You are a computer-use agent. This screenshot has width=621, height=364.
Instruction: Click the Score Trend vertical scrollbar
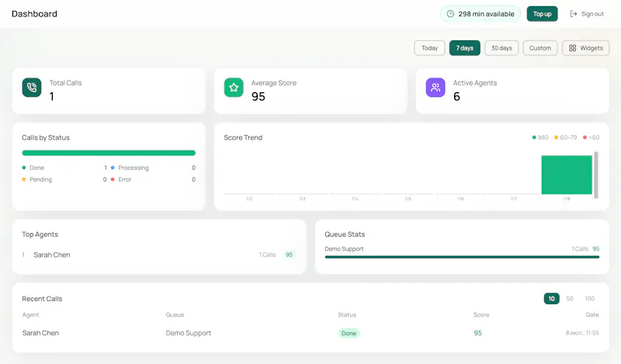click(x=596, y=175)
